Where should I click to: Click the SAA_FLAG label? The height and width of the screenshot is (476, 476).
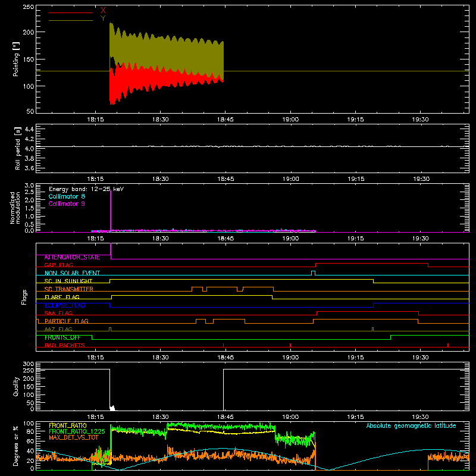tap(58, 313)
